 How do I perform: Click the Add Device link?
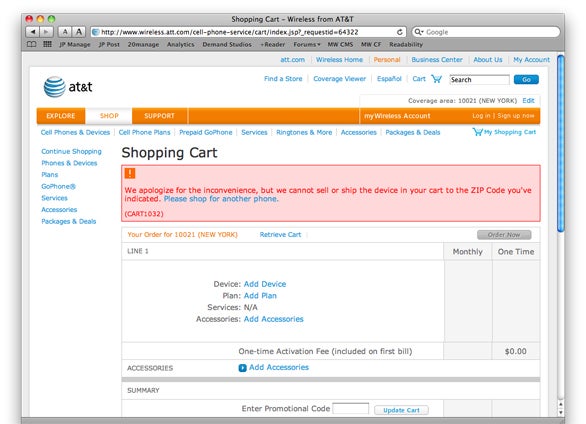[265, 284]
